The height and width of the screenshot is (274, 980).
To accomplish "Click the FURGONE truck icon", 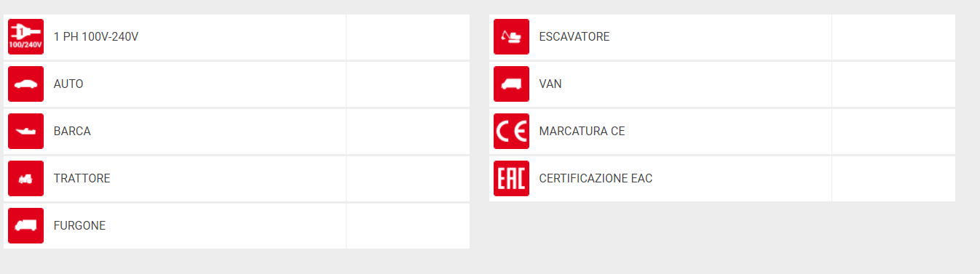I will 25,225.
